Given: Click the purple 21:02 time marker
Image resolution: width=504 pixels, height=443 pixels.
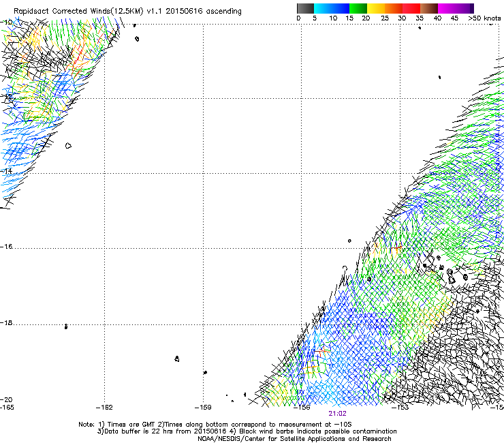Looking at the screenshot, I should (x=337, y=414).
